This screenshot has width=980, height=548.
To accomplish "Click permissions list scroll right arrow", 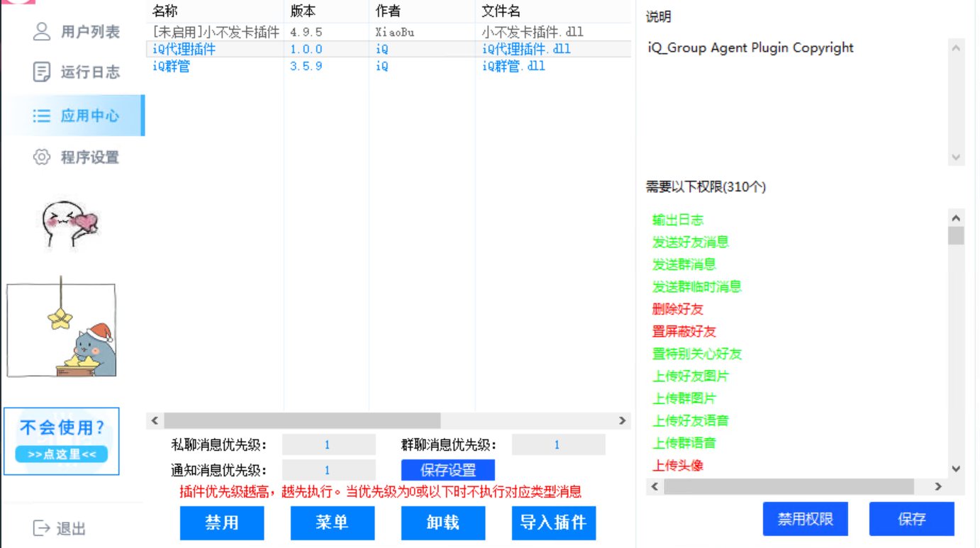I will click(938, 486).
